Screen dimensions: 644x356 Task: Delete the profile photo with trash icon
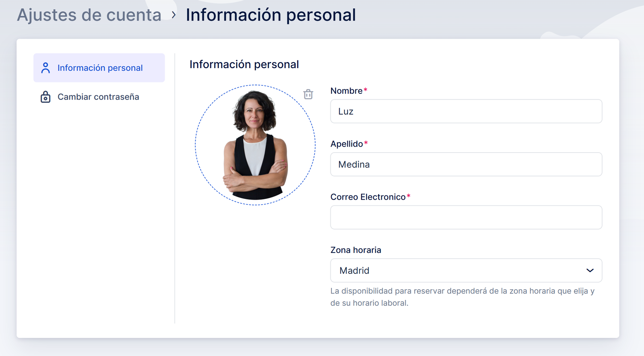tap(308, 94)
